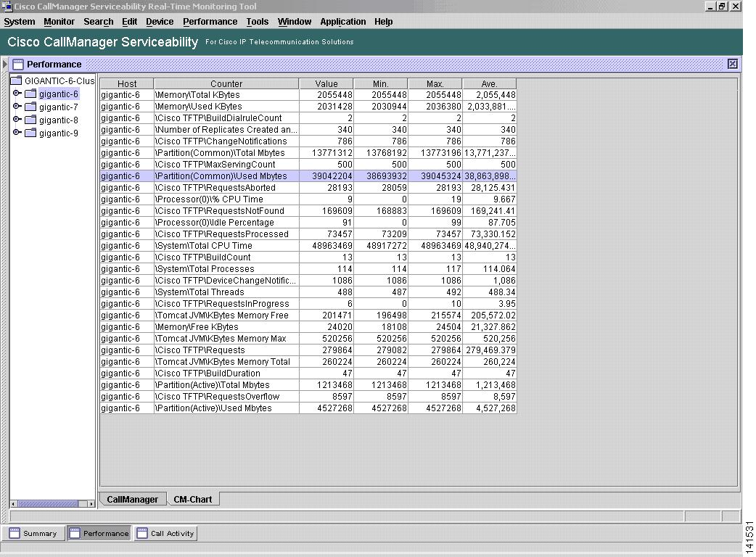
Task: Click the gigantic-9 folder icon
Action: point(30,133)
